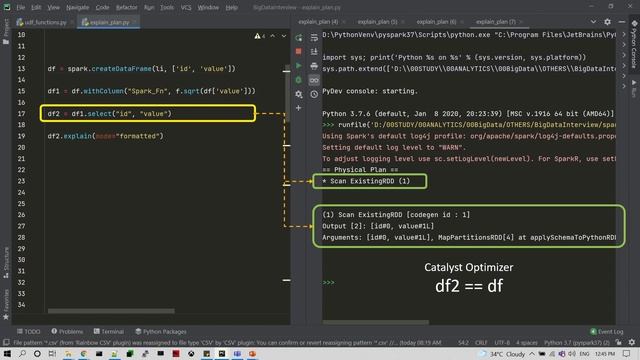Viewport: 640px width, 360px height.
Task: Add new console with plus icon
Action: pos(299,108)
